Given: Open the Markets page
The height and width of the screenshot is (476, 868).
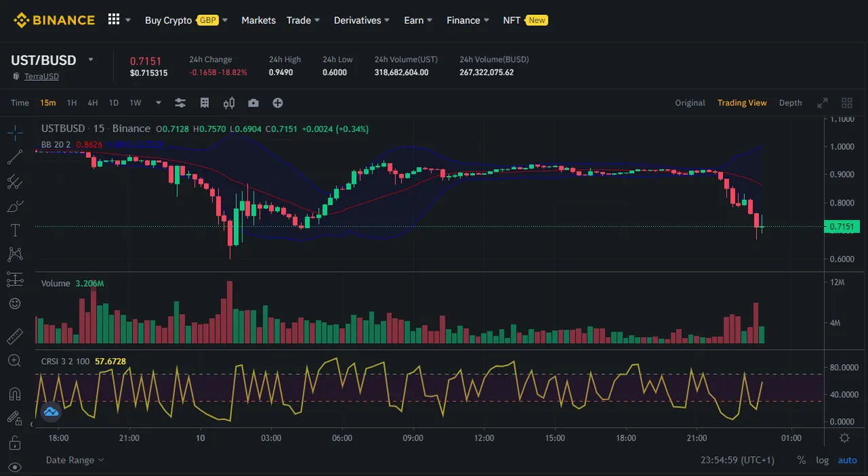Looking at the screenshot, I should point(258,20).
